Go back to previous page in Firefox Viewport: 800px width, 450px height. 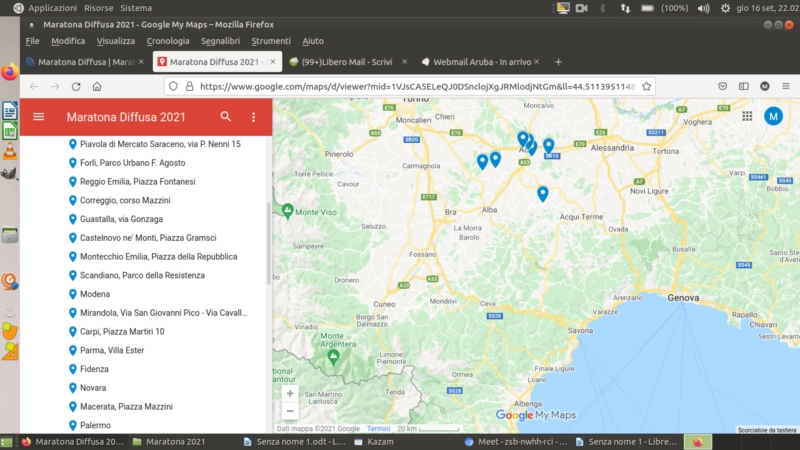34,86
